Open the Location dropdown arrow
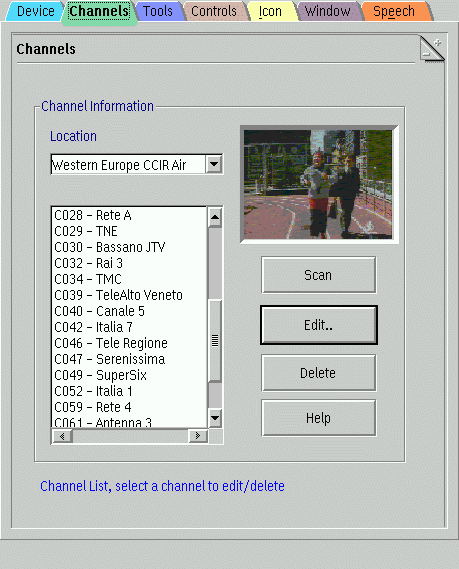The width and height of the screenshot is (459, 569). 214,164
